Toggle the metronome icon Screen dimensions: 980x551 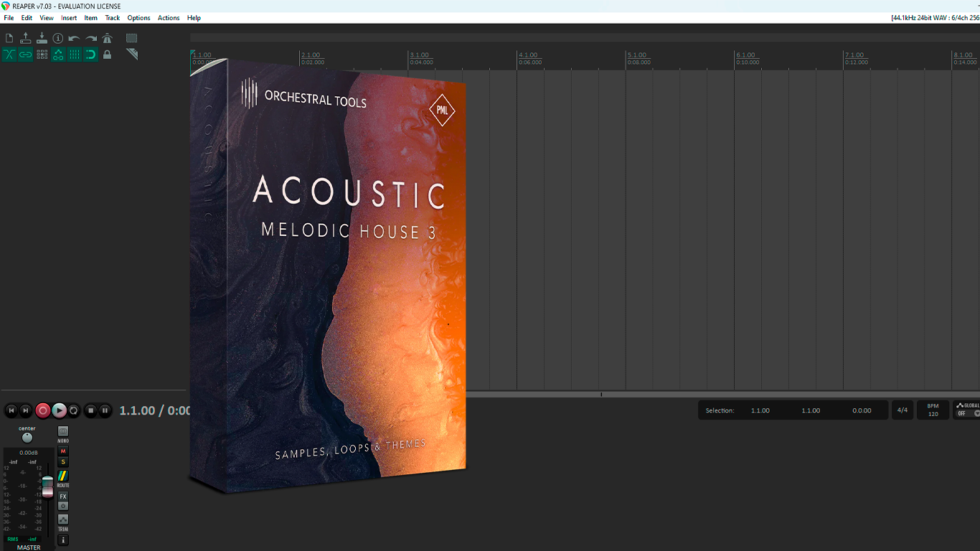[107, 38]
